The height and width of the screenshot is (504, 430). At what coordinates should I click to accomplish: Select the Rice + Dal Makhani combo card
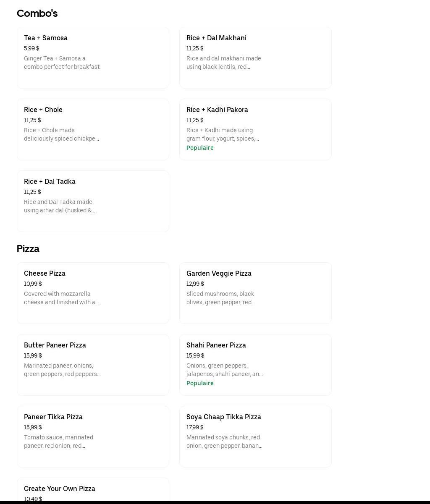[255, 57]
